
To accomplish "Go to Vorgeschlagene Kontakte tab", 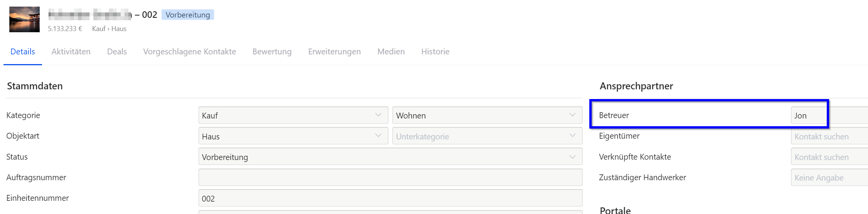I will coord(190,52).
